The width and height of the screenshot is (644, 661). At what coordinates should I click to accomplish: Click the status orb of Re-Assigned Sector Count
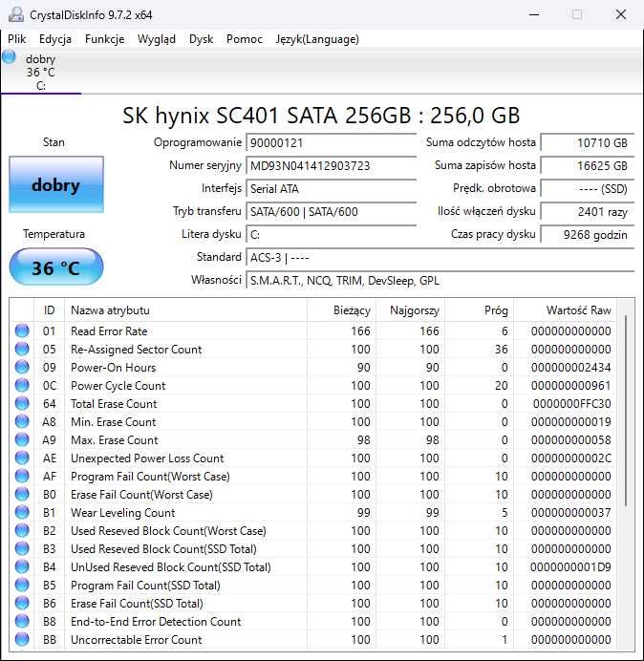click(22, 349)
